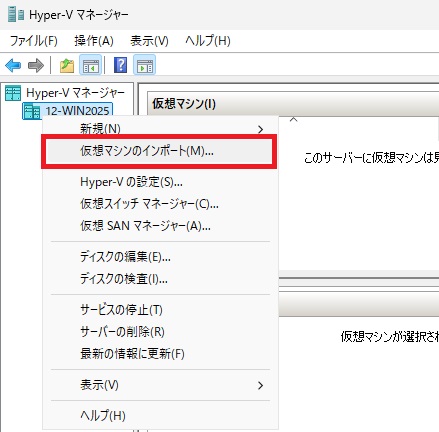Choose サーバーの削除(R)
The height and width of the screenshot is (432, 439).
[160, 332]
